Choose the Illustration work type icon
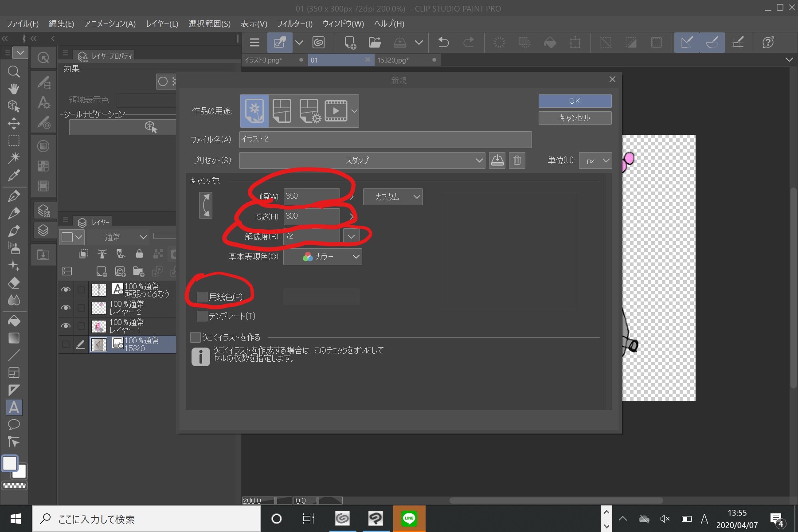 pos(254,111)
